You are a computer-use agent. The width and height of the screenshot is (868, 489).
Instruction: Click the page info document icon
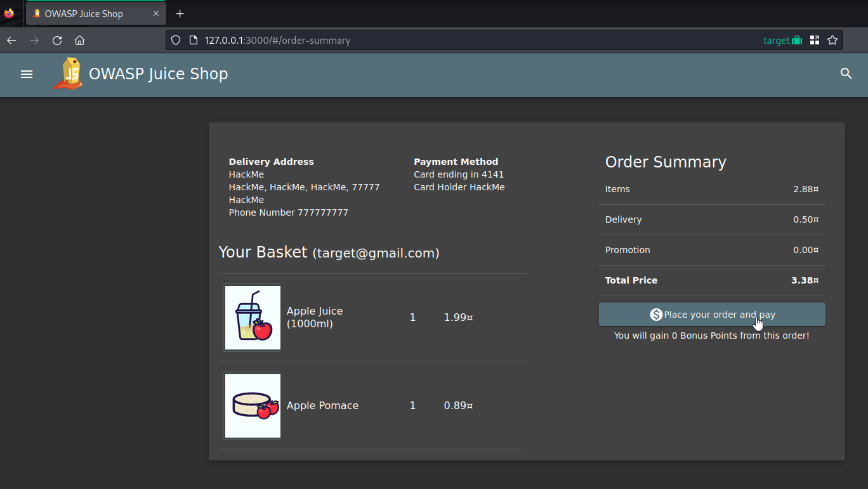[x=194, y=41]
